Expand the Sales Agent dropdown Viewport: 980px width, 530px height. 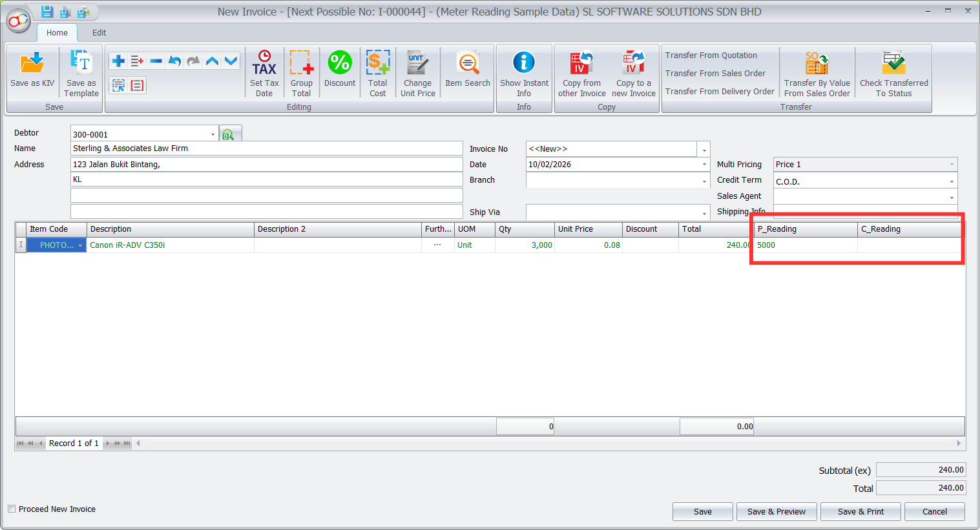951,197
